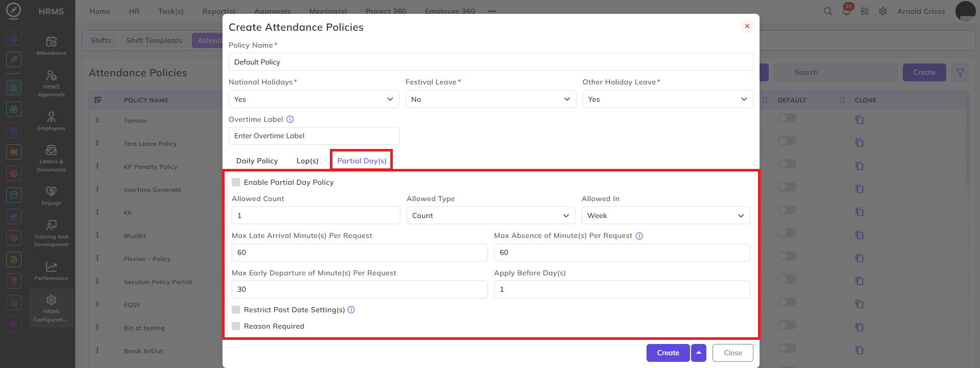This screenshot has width=980, height=368.
Task: Click Create button on Attendance Policies page
Action: pos(924,73)
